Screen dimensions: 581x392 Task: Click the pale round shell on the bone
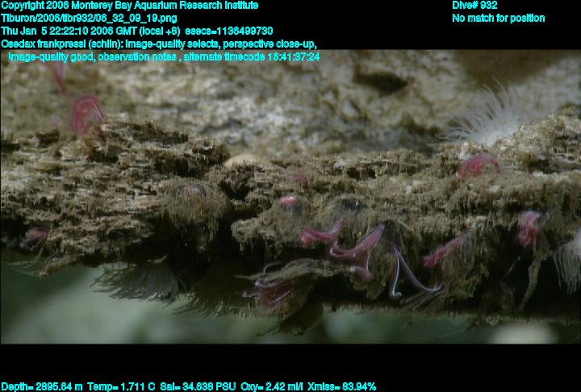tap(237, 162)
